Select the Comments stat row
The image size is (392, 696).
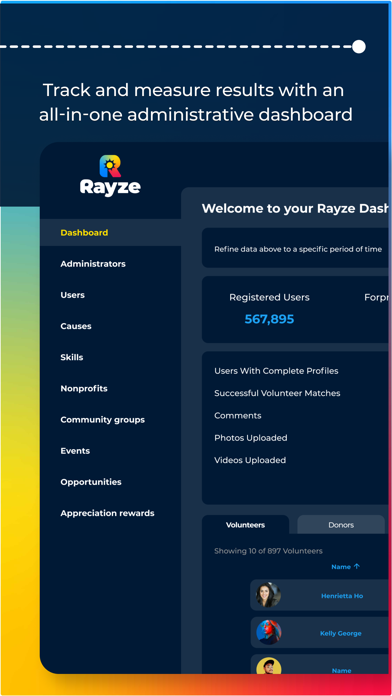[x=238, y=415]
